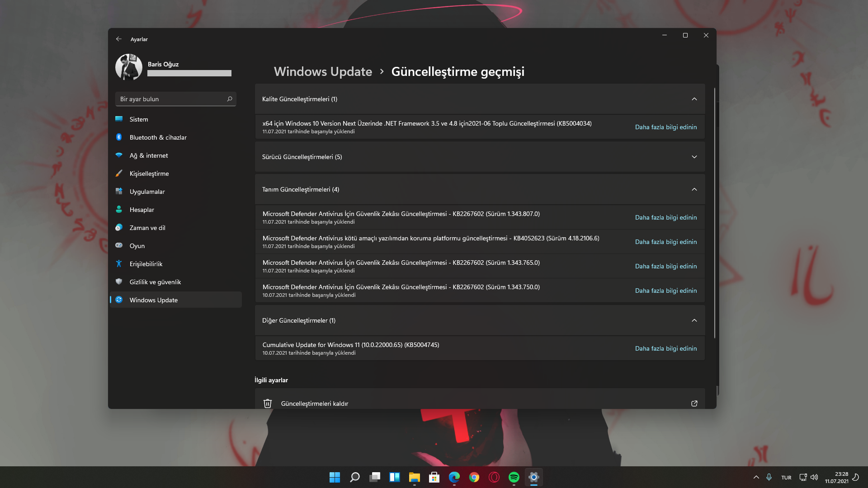Open the Bluetooth & cihazlar settings
Viewport: 868px width, 488px height.
pos(158,137)
